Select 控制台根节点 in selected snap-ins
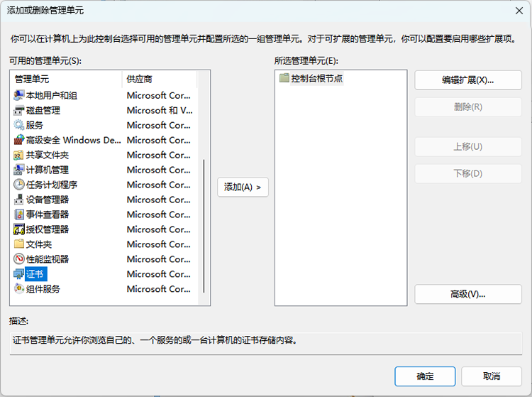The height and width of the screenshot is (397, 532). tap(317, 78)
